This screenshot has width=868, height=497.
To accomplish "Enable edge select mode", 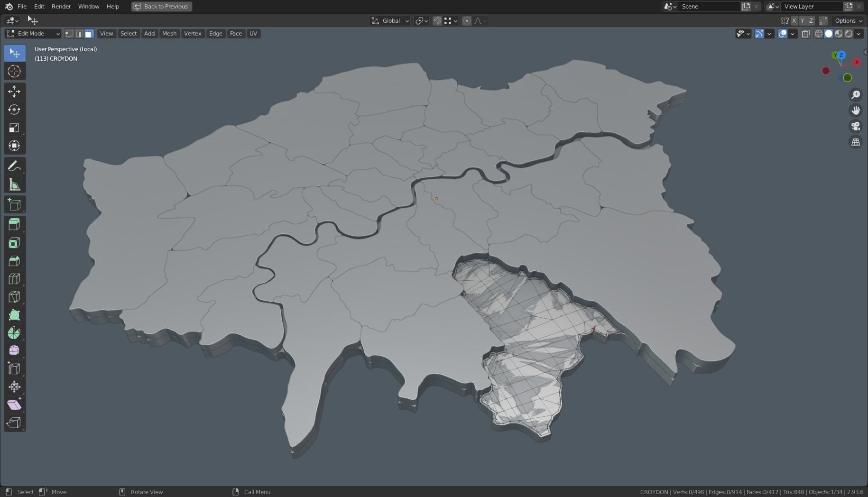I will point(79,34).
